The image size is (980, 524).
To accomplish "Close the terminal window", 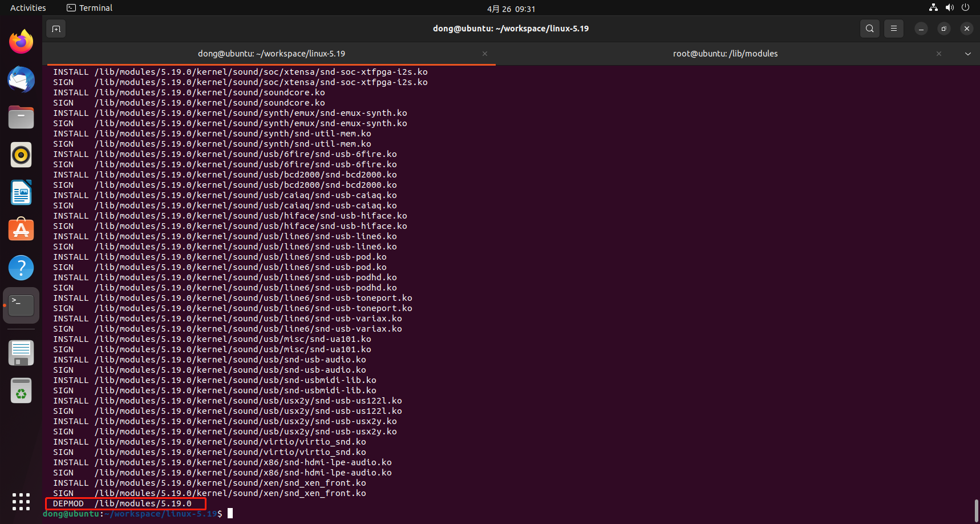I will [967, 29].
